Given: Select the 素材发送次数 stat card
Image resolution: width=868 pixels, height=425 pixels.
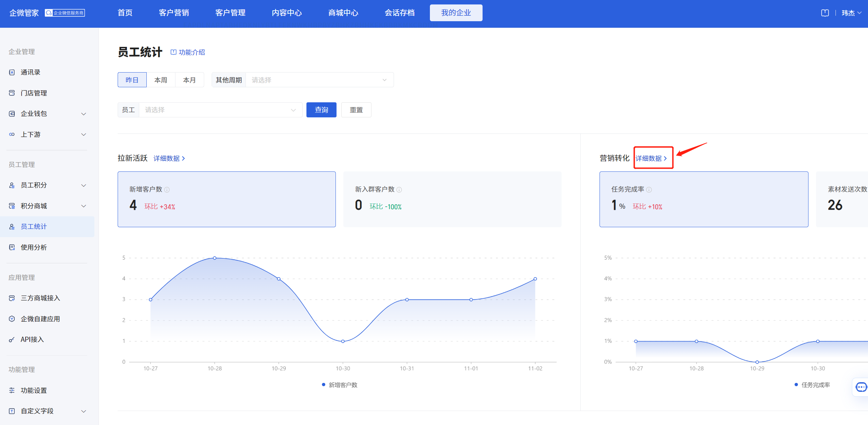Looking at the screenshot, I should click(842, 199).
